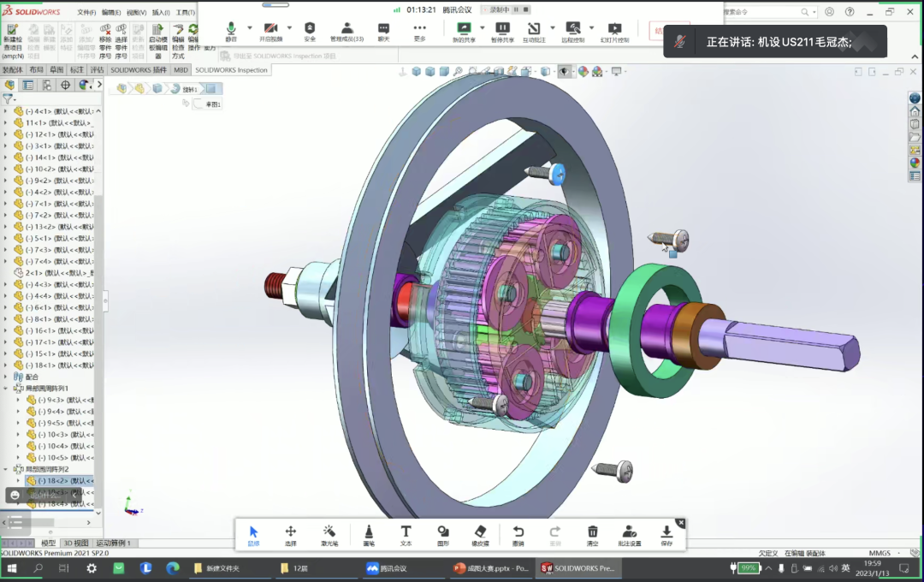Viewport: 924px width, 582px height.
Task: Switch to the SOLIDWORKS 插件 tab
Action: (138, 70)
